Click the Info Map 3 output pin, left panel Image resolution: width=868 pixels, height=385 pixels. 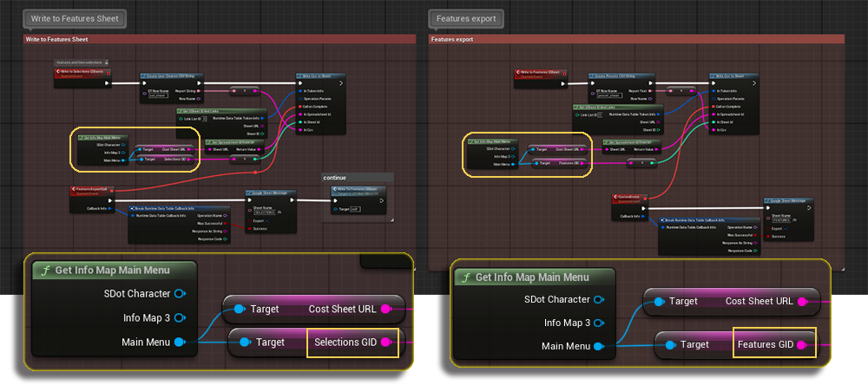pos(179,317)
